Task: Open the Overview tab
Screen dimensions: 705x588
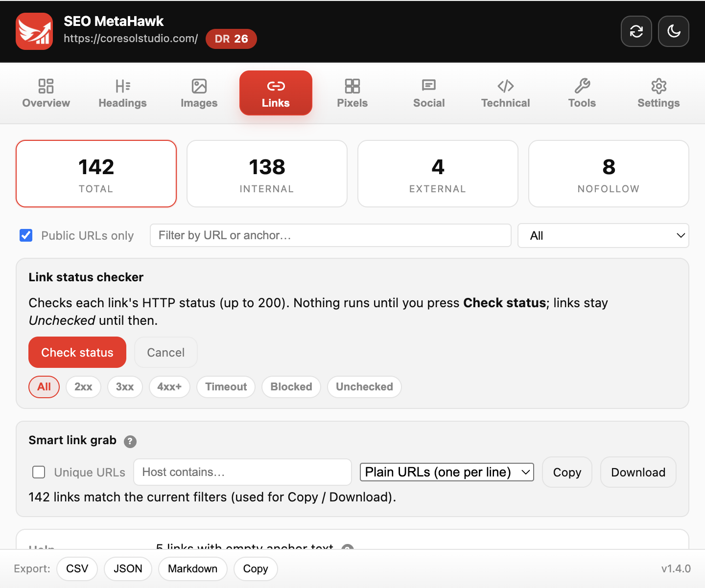Action: click(46, 93)
